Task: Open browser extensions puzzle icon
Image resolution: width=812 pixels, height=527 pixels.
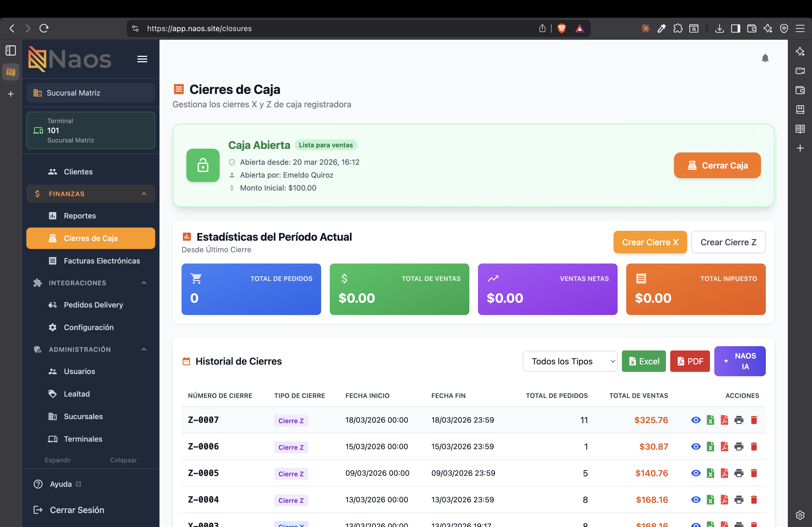Action: [678, 28]
